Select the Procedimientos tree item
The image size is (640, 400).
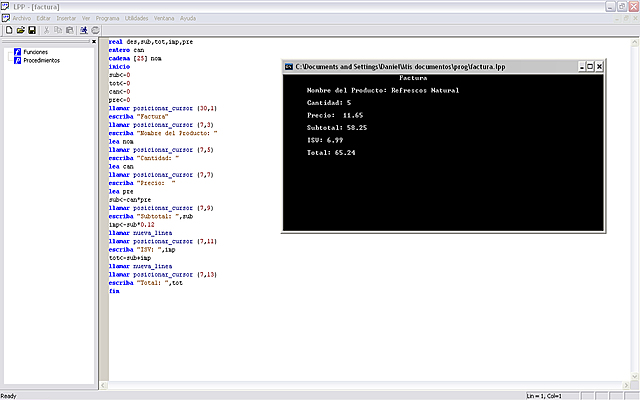pos(42,60)
